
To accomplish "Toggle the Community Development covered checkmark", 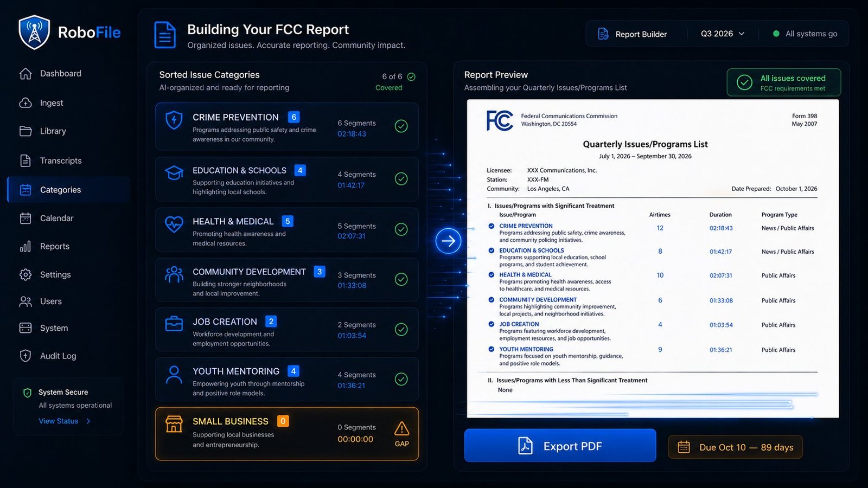I will tap(401, 279).
